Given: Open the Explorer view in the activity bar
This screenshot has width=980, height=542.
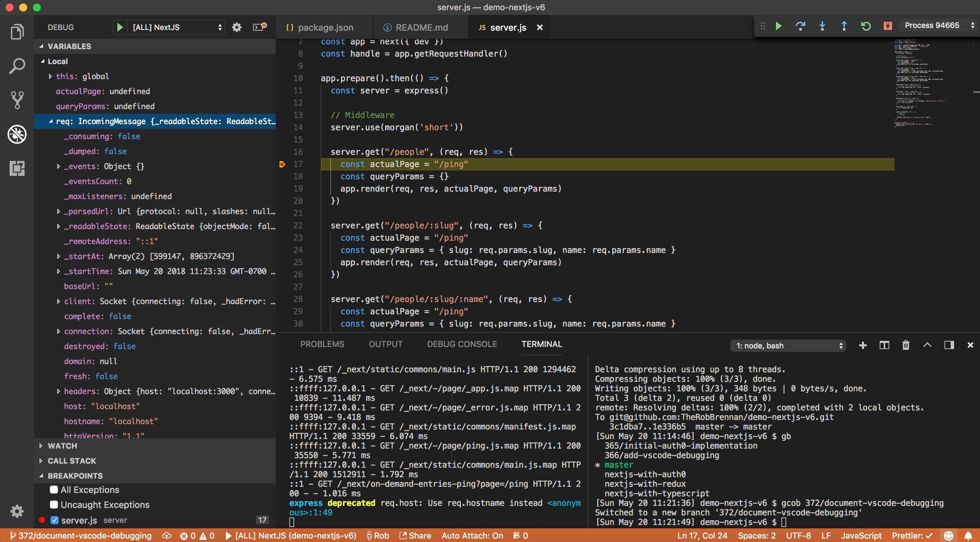Looking at the screenshot, I should [17, 32].
